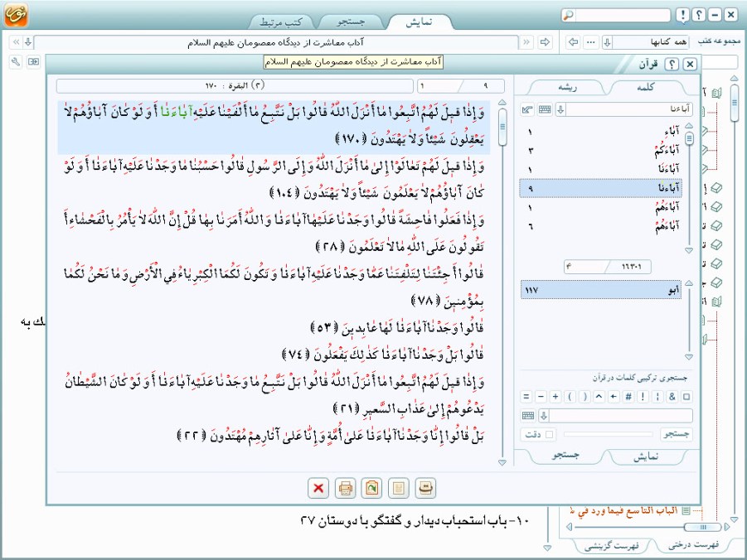Click the application logo in the top-left corner
Screen dimensions: 747x560
point(16,15)
